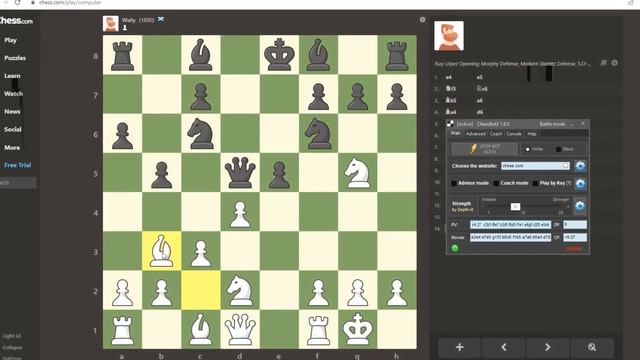The height and width of the screenshot is (360, 640).
Task: Open website settings gear in ChessBotX
Action: click(x=580, y=166)
